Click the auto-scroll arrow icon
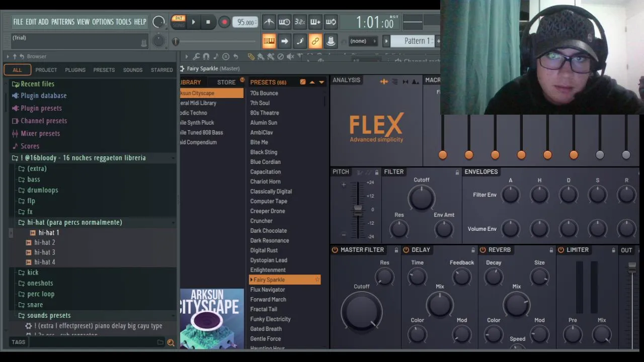Viewport: 644px width, 362px height. [x=284, y=41]
